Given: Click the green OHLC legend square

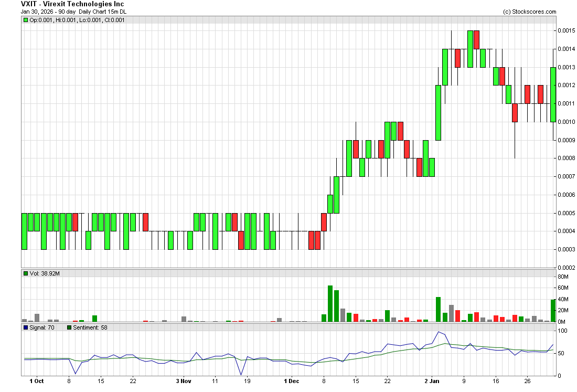Looking at the screenshot, I should [x=25, y=20].
